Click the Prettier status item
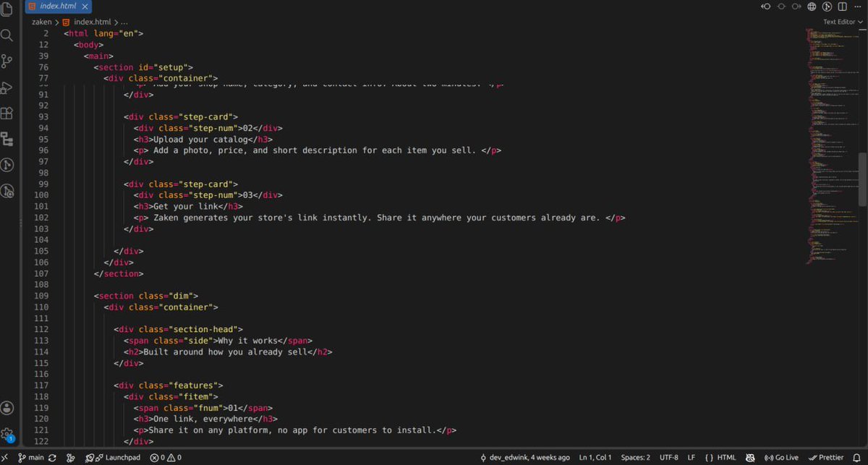Viewport: 868px width, 465px height. 826,458
